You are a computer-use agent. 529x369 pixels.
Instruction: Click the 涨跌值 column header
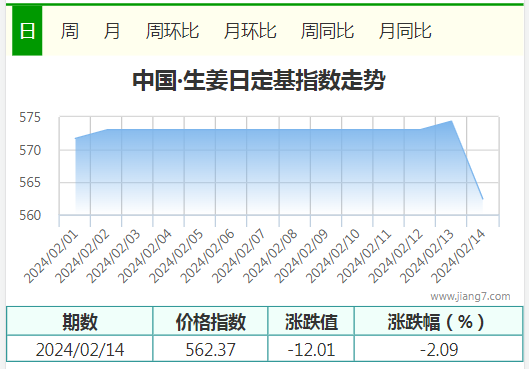pyautogui.click(x=311, y=321)
